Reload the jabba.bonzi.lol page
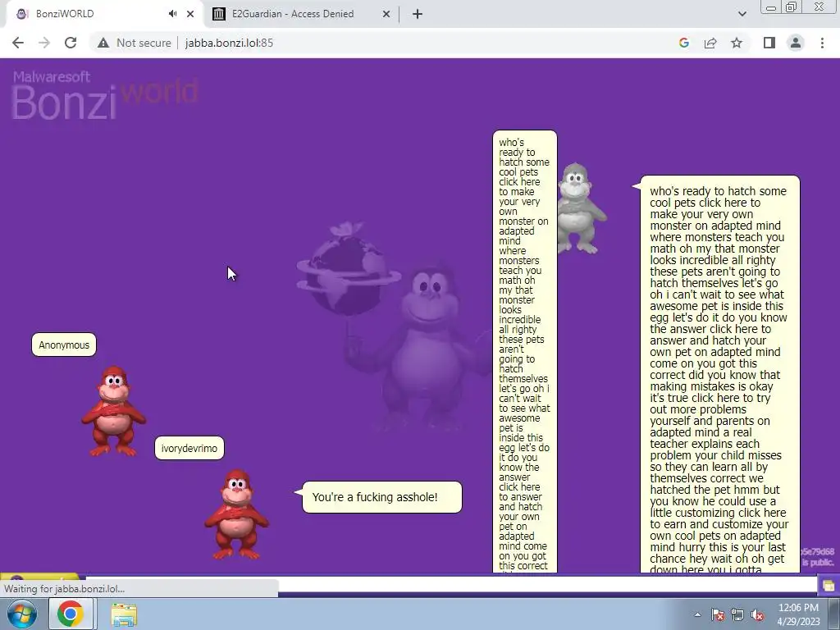Viewport: 840px width, 630px height. [71, 43]
